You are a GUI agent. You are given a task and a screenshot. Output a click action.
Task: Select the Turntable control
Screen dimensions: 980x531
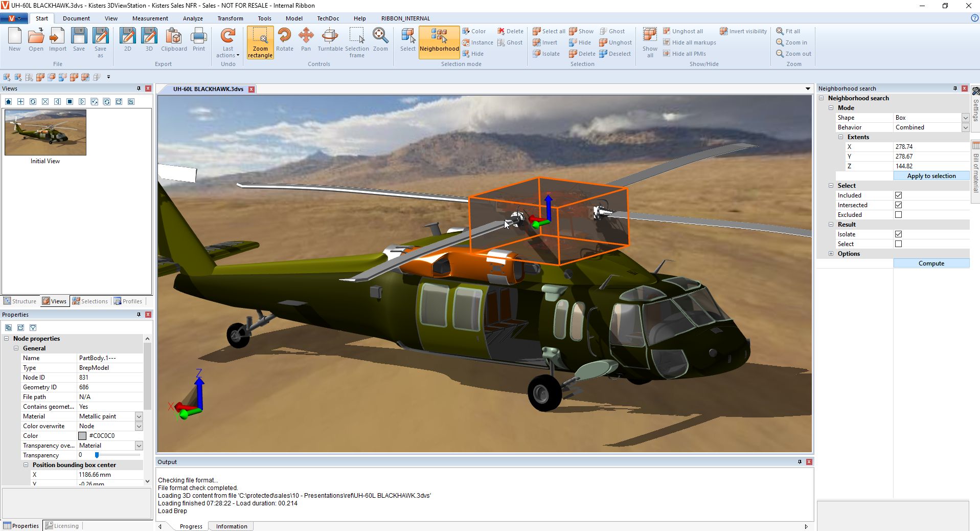coord(330,40)
